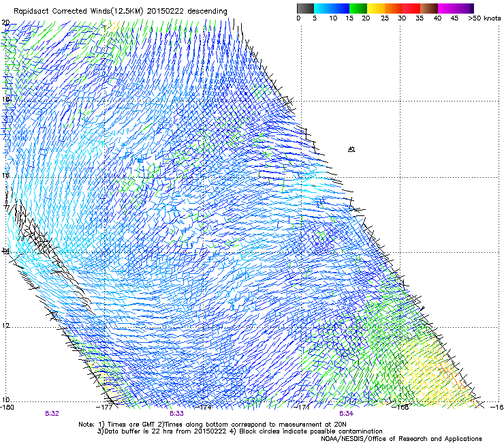This screenshot has width=504, height=443.
Task: Click the date '20150222' in the title
Action: click(166, 12)
